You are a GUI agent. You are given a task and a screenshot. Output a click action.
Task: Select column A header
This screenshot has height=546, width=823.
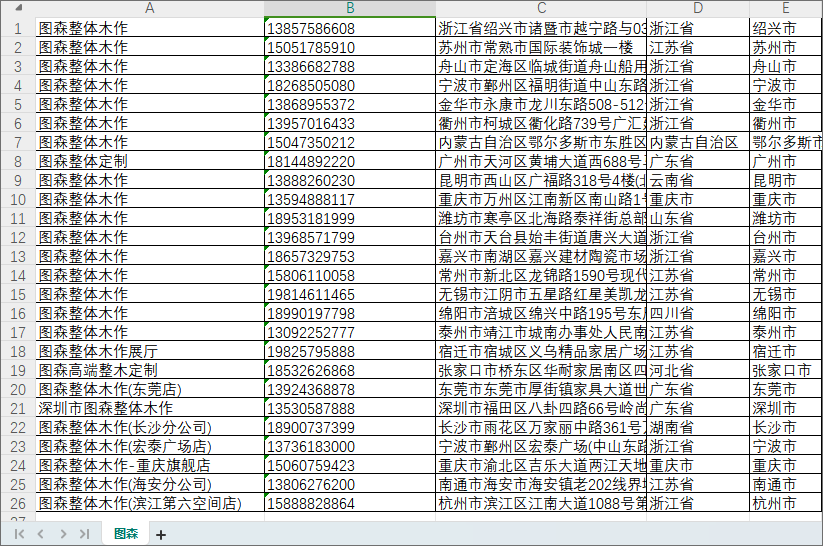[150, 8]
